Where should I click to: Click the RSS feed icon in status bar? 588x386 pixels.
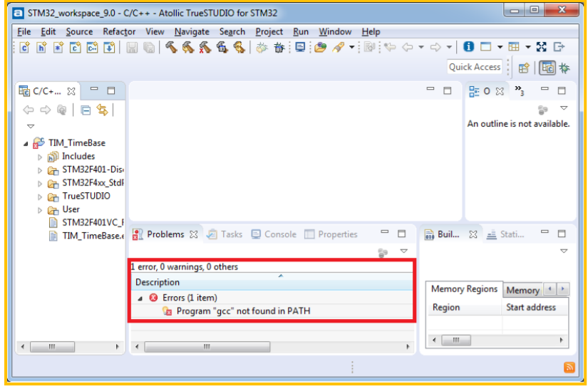coord(569,367)
